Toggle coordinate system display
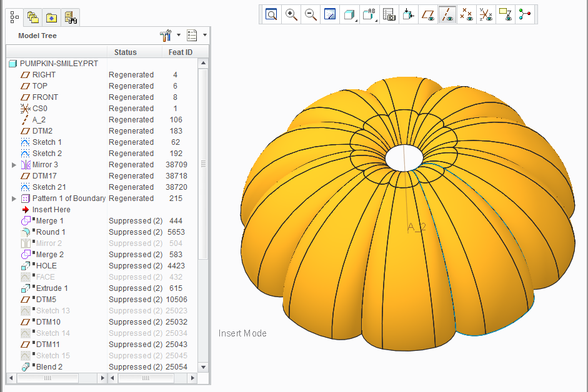The width and height of the screenshot is (588, 392). [486, 14]
